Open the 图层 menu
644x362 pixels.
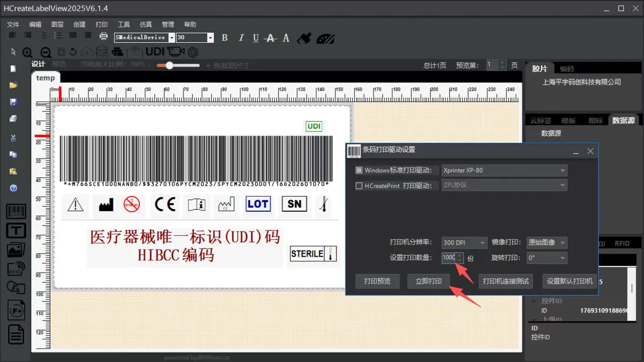[x=57, y=24]
